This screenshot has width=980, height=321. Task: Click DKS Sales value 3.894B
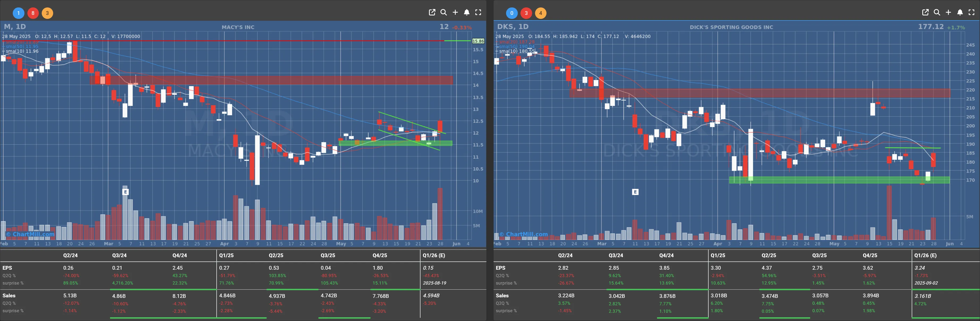point(871,296)
